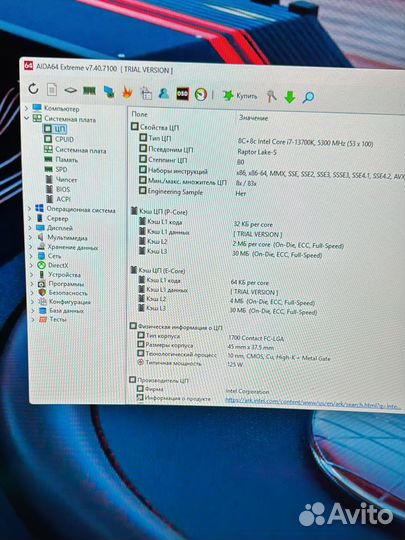Expand the Сервер tree node
The image size is (405, 540).
pyautogui.click(x=30, y=218)
